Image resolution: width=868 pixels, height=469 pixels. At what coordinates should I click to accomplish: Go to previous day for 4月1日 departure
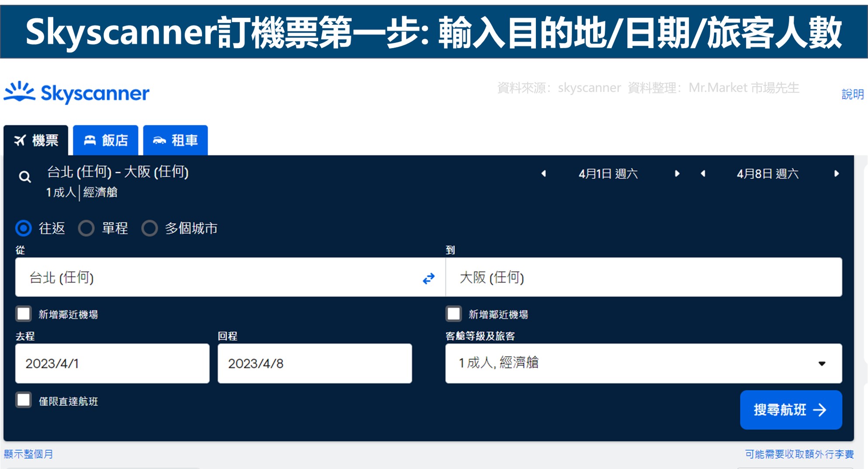tap(543, 173)
